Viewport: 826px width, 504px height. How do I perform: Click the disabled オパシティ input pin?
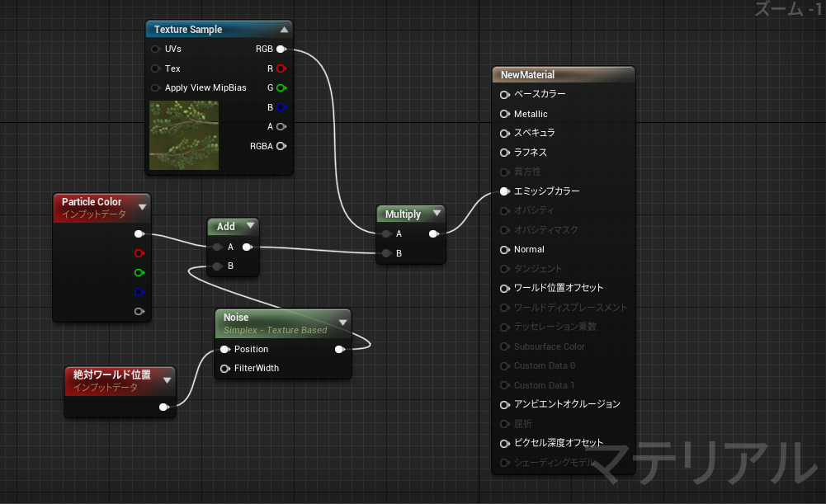point(505,210)
